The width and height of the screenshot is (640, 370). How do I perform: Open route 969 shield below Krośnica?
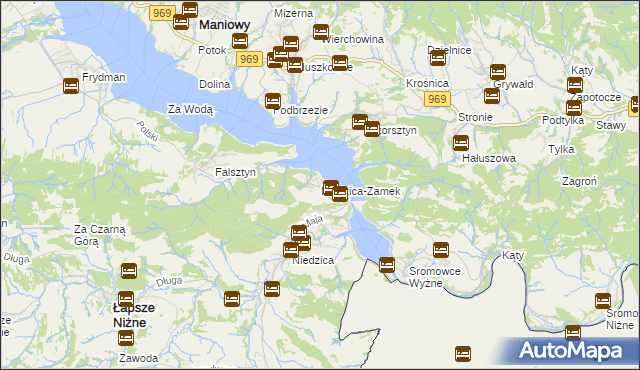tap(437, 99)
